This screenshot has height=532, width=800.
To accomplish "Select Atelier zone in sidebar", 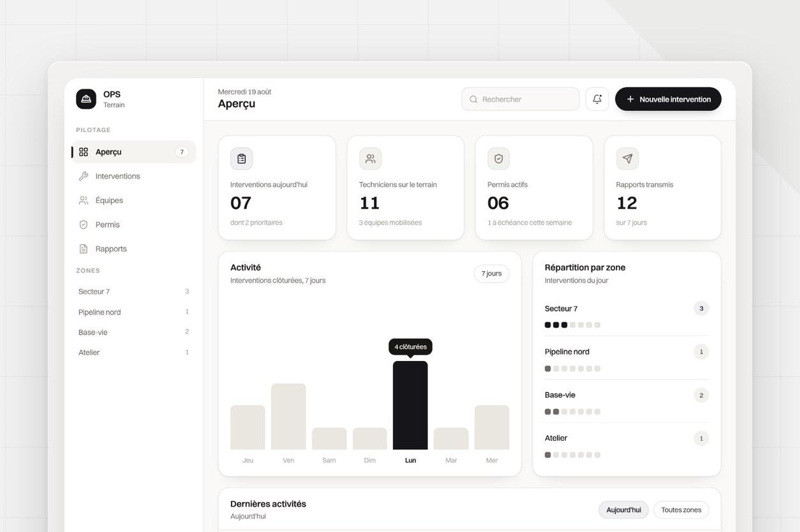I will tap(133, 352).
